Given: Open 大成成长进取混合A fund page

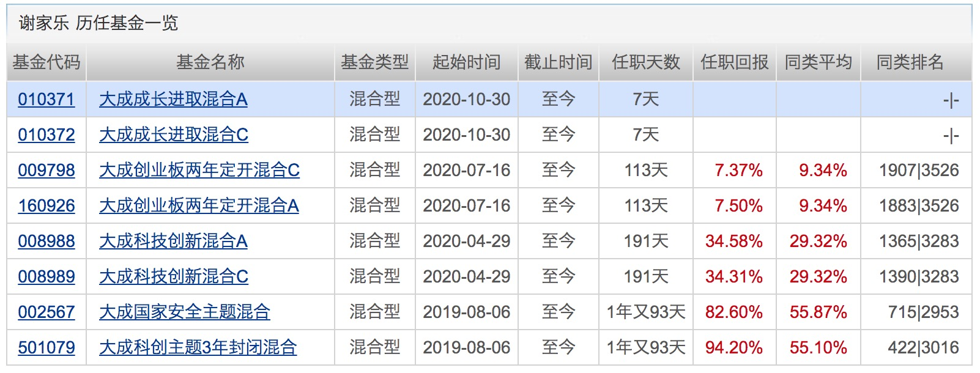Looking at the screenshot, I should (x=173, y=100).
